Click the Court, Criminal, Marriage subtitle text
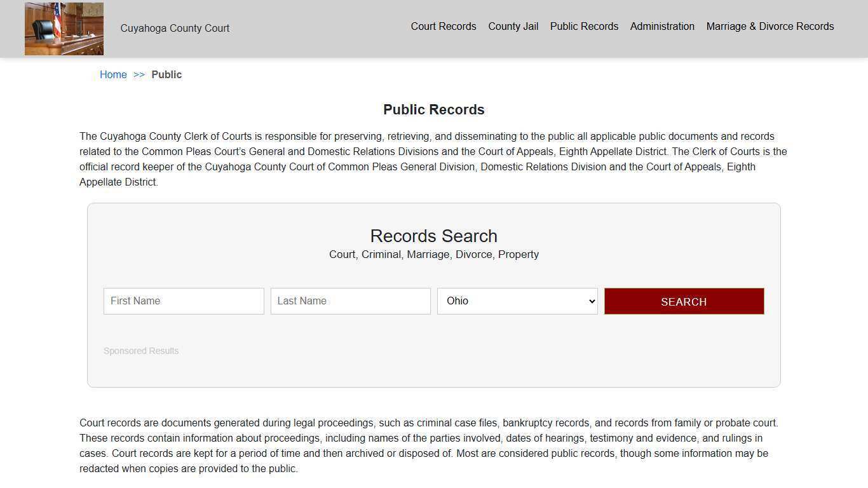The width and height of the screenshot is (868, 488). click(433, 254)
